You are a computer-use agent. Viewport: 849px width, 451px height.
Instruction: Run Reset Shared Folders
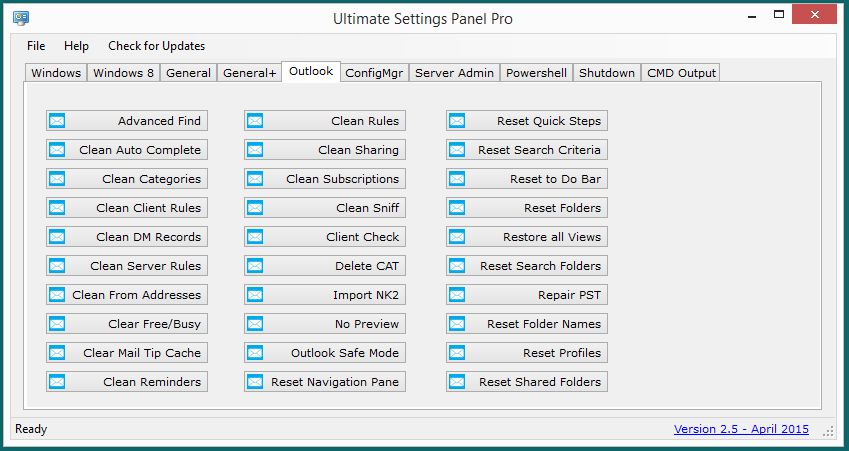point(527,382)
